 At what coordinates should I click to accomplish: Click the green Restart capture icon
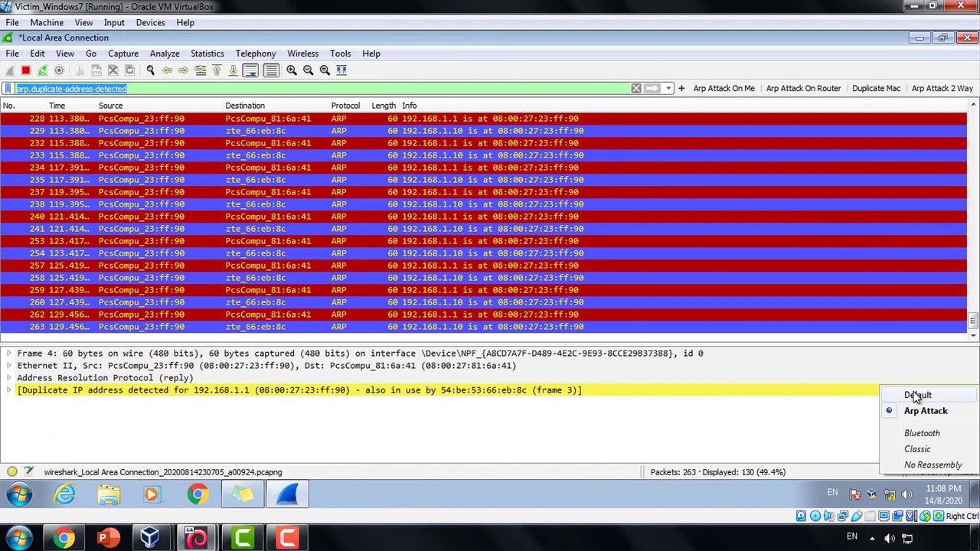coord(42,70)
